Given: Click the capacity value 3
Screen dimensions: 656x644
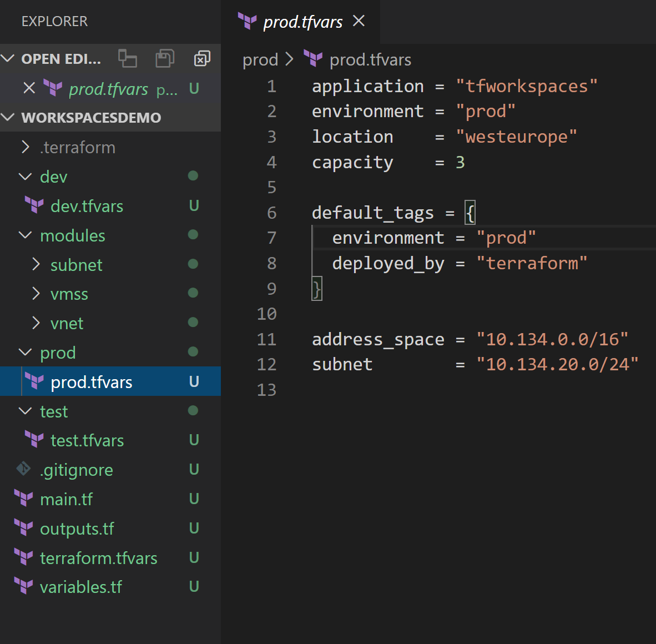Looking at the screenshot, I should point(460,162).
